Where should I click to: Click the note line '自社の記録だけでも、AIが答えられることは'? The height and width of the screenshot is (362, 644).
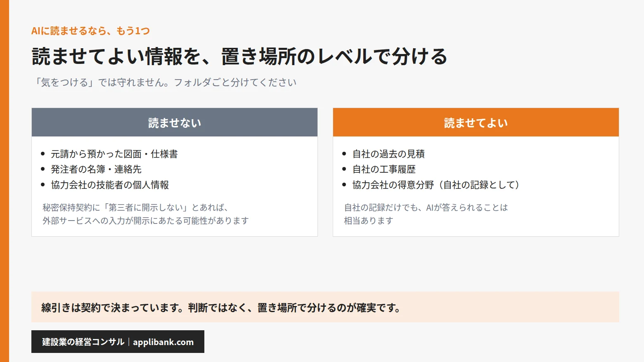click(426, 207)
